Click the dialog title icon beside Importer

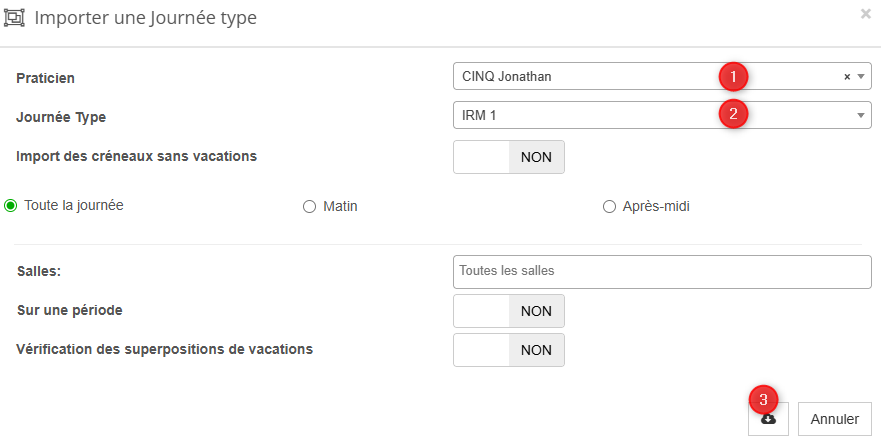point(16,18)
